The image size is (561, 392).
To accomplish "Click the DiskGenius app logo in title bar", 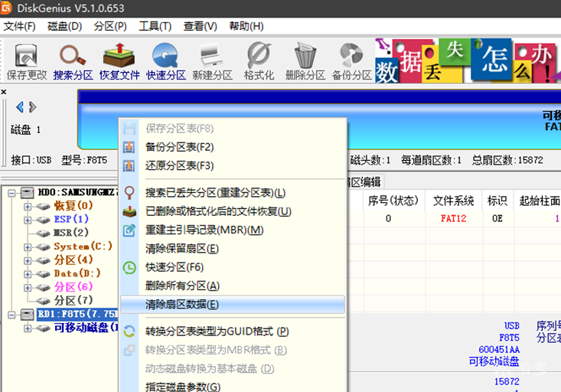I will 6,8.
